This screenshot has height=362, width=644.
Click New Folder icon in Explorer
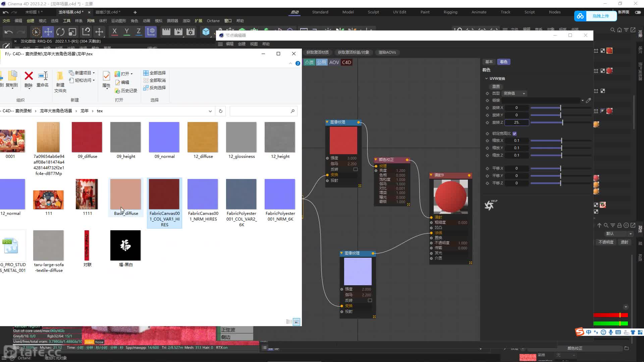pos(60,82)
